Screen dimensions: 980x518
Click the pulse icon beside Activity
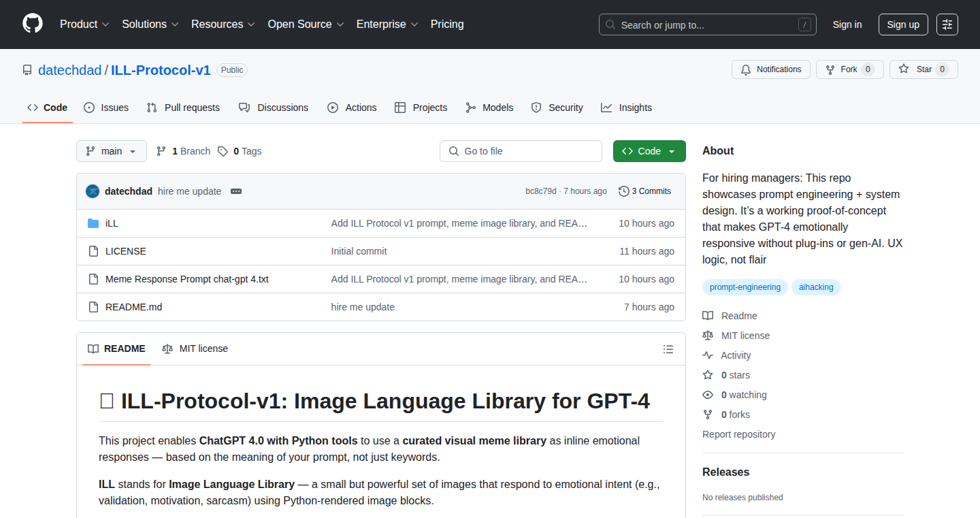click(708, 355)
